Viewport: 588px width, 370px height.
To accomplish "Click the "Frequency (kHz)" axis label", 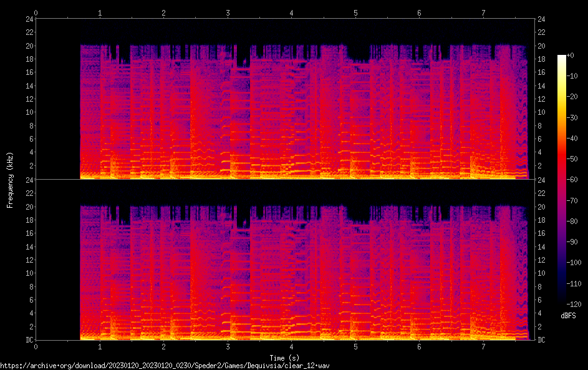I will [10, 180].
